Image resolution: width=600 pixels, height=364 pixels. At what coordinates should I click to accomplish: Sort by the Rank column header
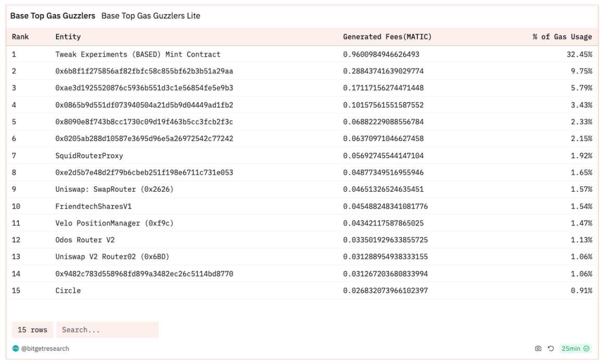tap(20, 37)
